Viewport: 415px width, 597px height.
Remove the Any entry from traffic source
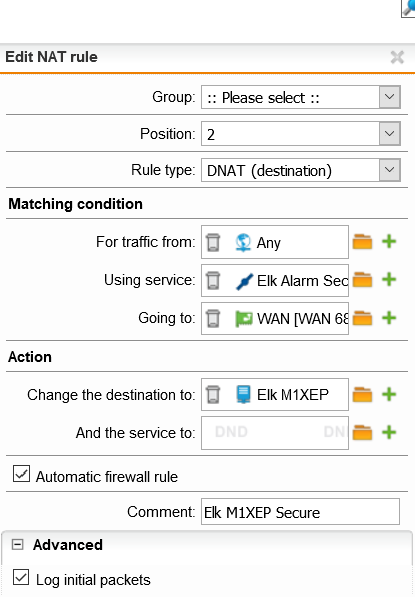pos(213,243)
